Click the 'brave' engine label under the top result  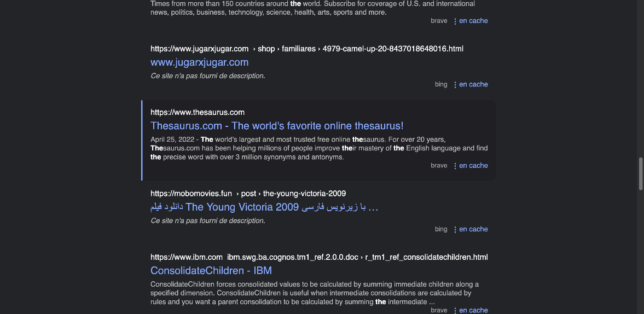[439, 21]
